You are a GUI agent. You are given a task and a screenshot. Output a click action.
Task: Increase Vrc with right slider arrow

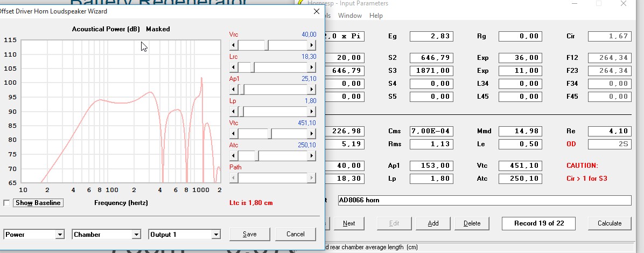click(x=312, y=45)
